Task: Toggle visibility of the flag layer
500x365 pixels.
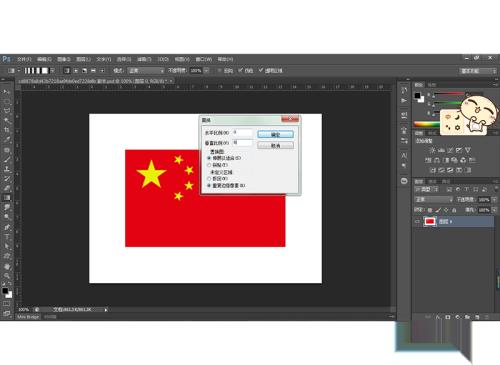Action: click(x=417, y=221)
